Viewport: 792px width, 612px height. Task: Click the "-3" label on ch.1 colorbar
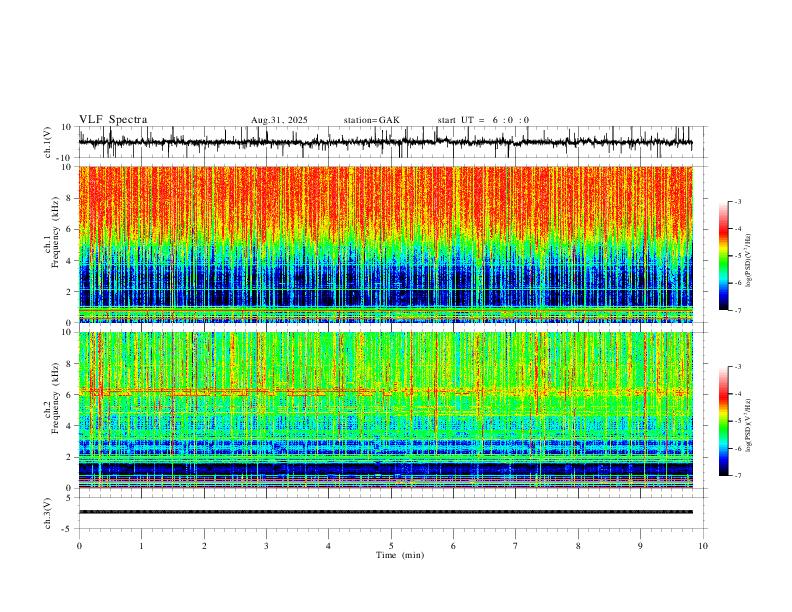737,201
